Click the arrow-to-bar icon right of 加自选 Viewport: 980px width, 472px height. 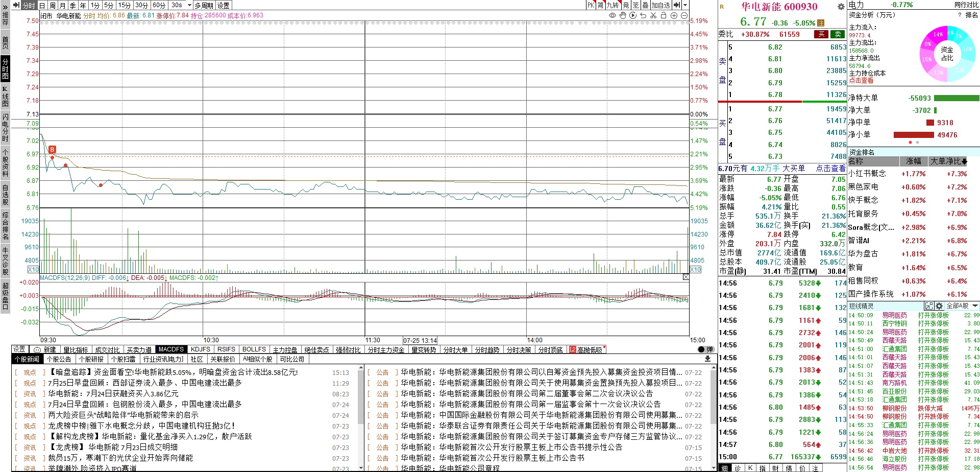tap(677, 5)
